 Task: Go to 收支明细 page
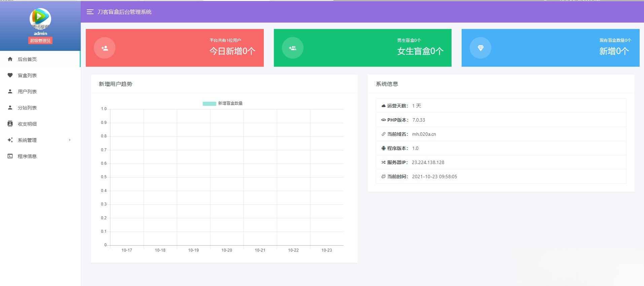click(27, 124)
